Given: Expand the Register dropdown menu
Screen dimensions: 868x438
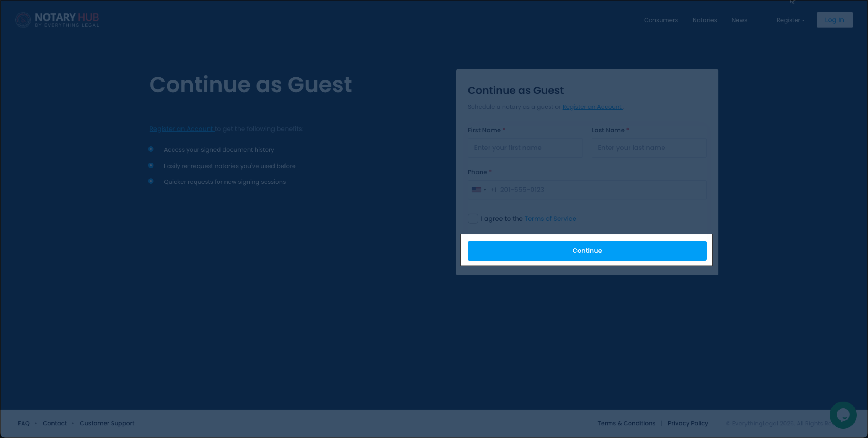Looking at the screenshot, I should coord(790,20).
